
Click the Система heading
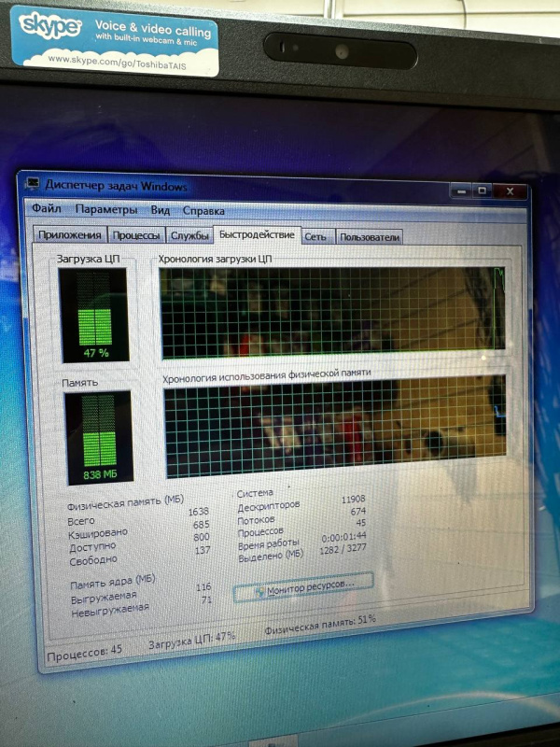tap(255, 493)
